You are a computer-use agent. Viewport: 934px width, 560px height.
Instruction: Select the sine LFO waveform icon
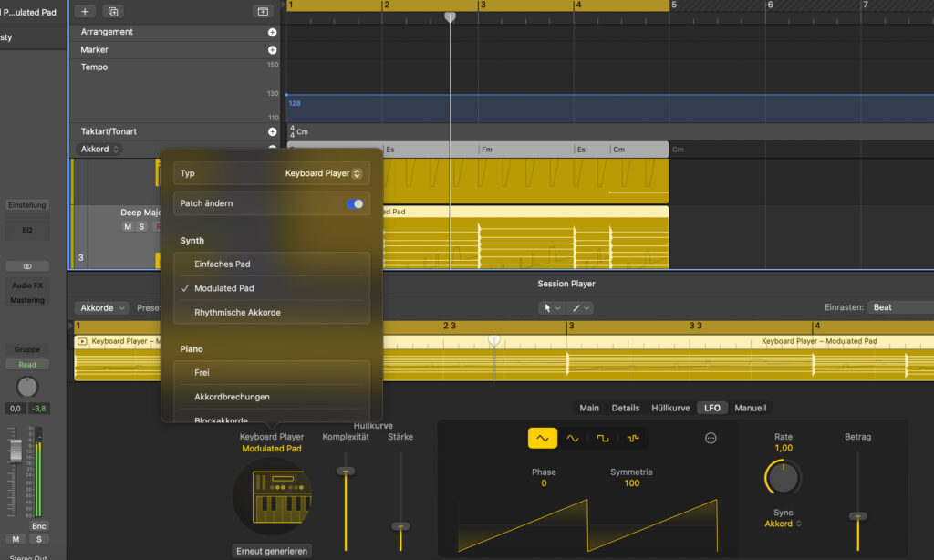[x=572, y=438]
